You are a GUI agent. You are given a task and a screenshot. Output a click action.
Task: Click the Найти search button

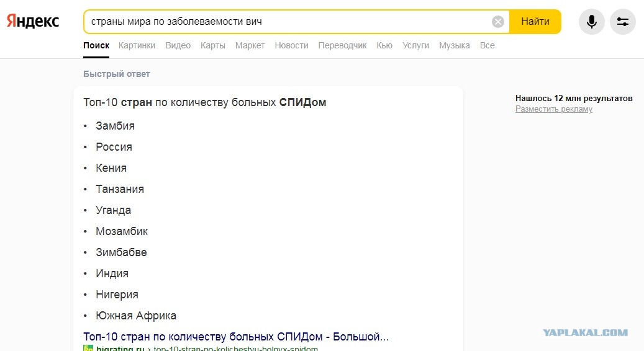click(x=535, y=22)
